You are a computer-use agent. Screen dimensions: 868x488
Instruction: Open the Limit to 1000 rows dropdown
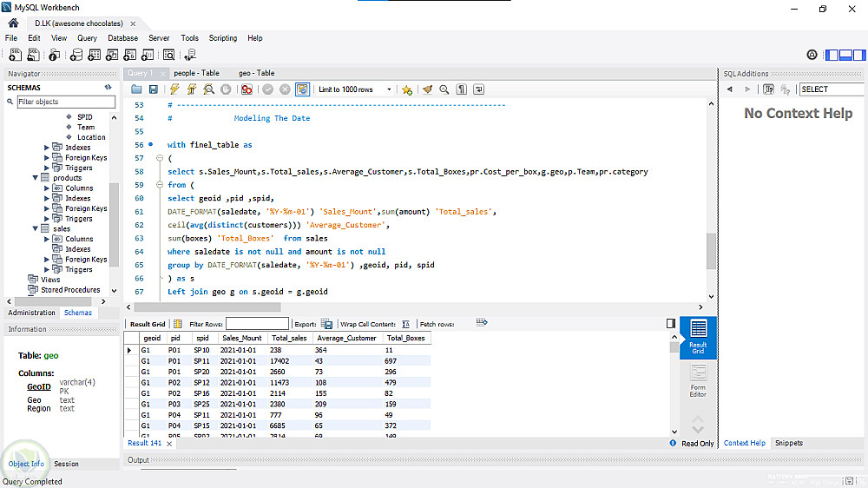tap(354, 89)
